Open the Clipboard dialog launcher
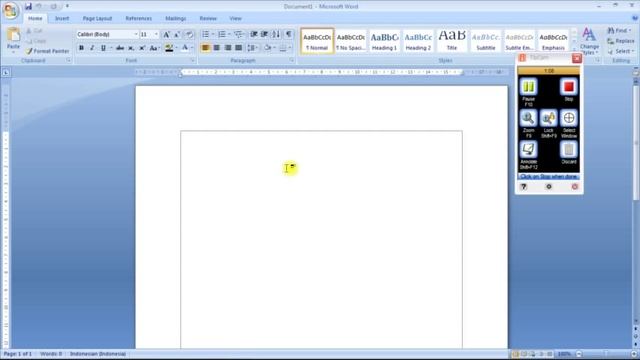The height and width of the screenshot is (360, 640). (68, 60)
